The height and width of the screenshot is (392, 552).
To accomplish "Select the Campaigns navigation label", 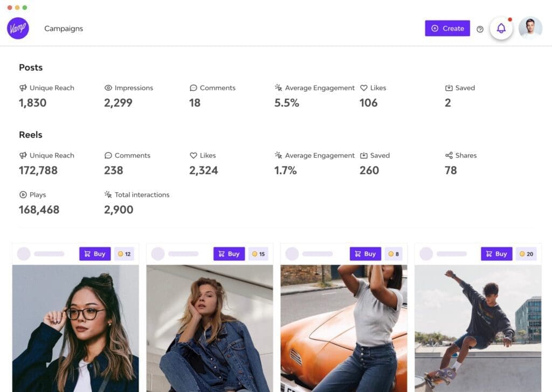I will (x=63, y=28).
